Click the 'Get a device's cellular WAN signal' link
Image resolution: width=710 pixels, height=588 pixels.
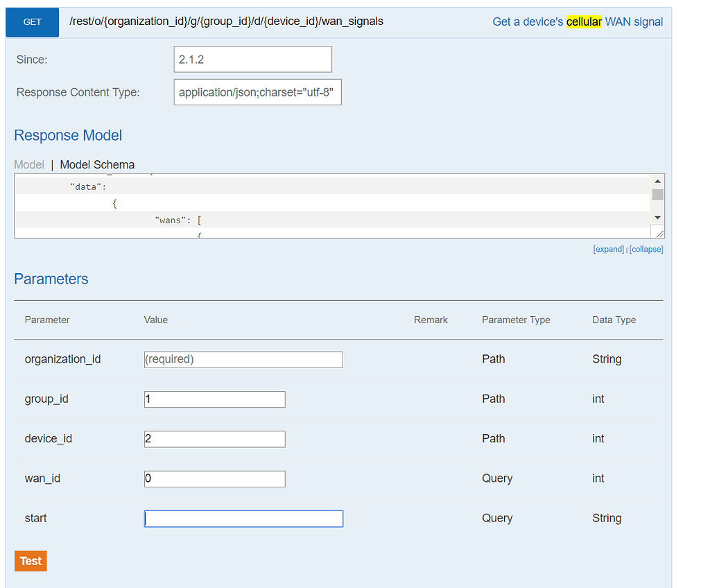click(x=578, y=21)
